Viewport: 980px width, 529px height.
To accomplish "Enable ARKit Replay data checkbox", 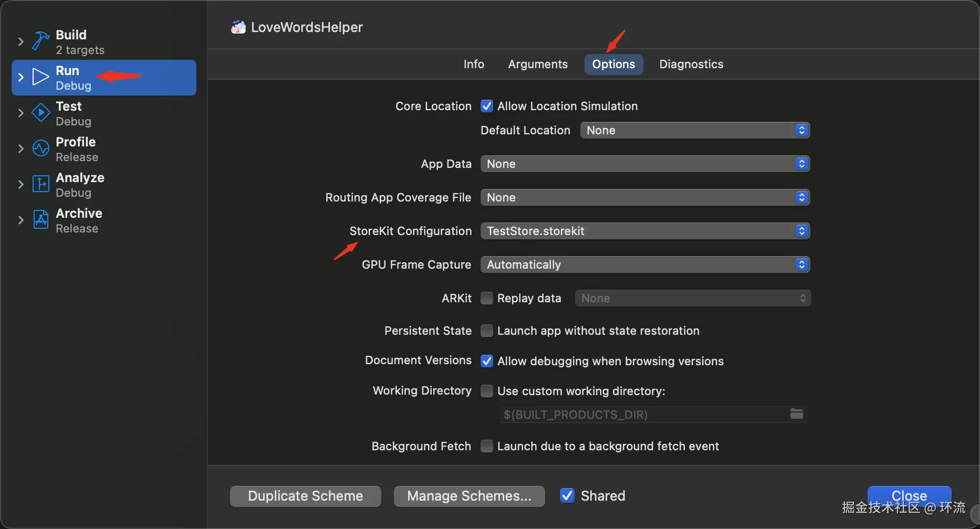I will coord(487,299).
